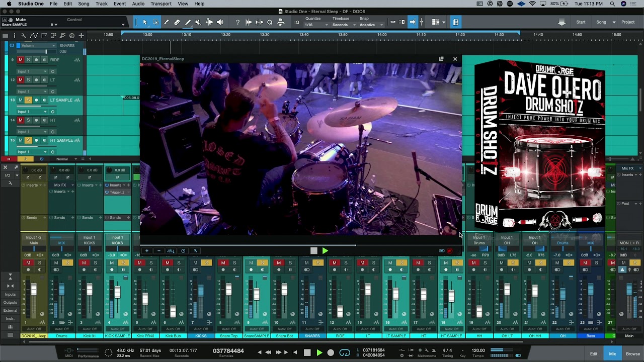Unmute the RIDE track
The image size is (644, 362).
pyautogui.click(x=21, y=60)
